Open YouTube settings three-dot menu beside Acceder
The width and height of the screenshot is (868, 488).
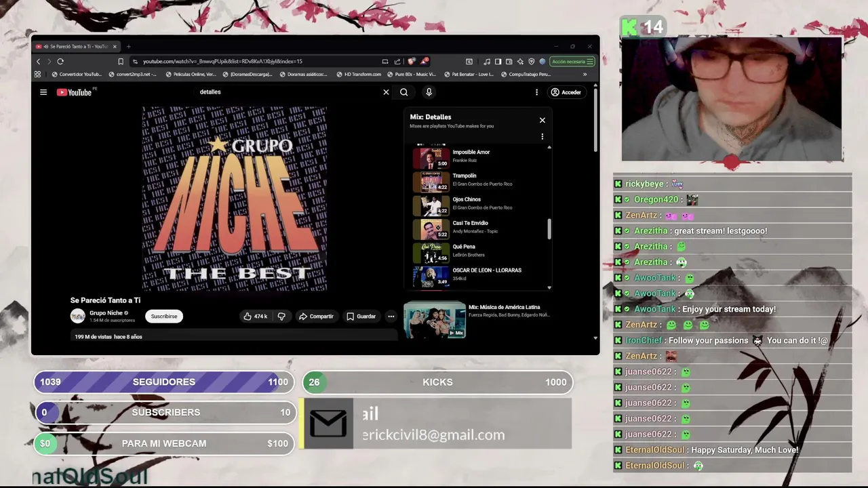coord(536,92)
